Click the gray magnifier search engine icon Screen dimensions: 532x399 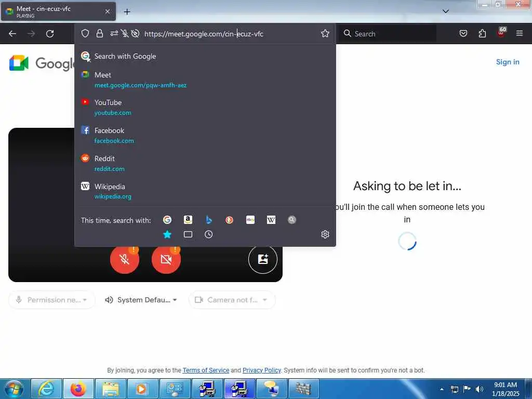292,220
